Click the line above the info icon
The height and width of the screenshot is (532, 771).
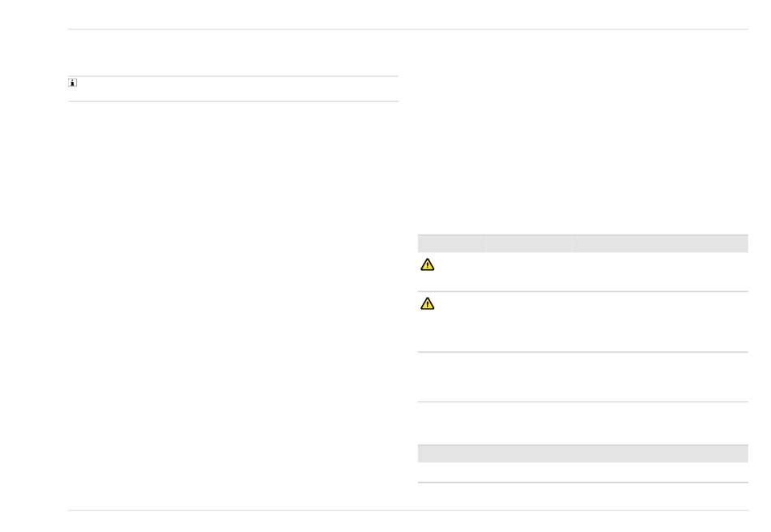[x=233, y=76]
